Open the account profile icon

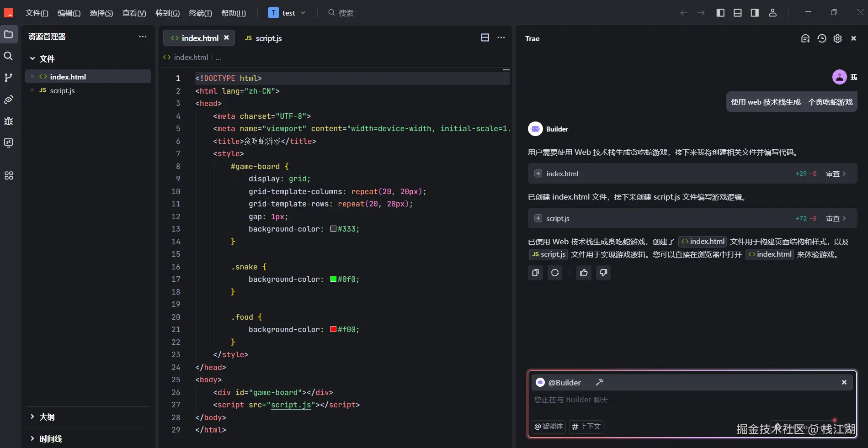click(x=772, y=13)
